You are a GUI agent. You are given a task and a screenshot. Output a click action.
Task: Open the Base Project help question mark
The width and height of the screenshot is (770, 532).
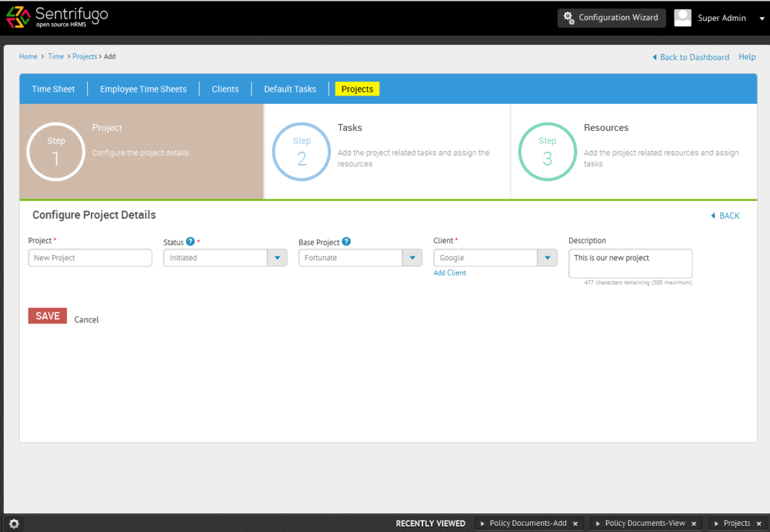[x=346, y=242]
